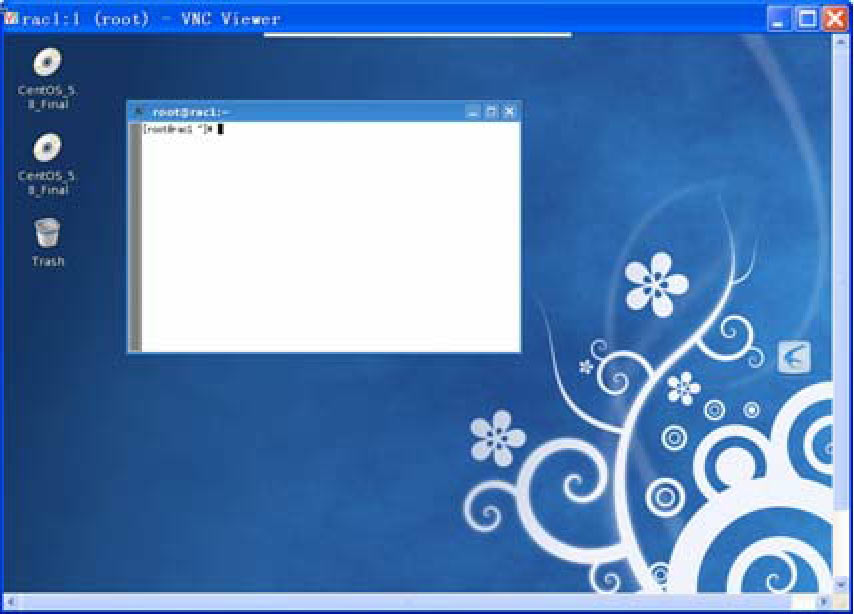Click VNC vertical scrollbar up arrow

tap(842, 41)
